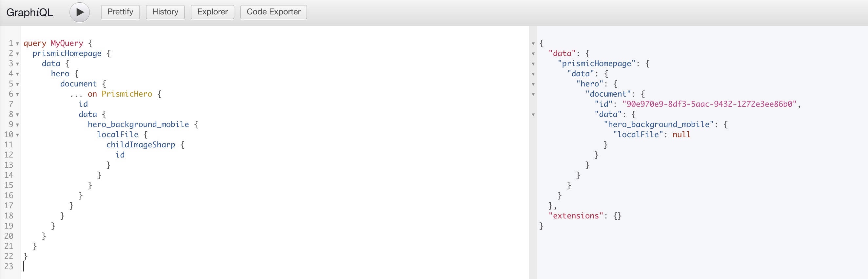Collapse the document block at query line 5
Image resolution: width=868 pixels, height=279 pixels.
click(17, 84)
